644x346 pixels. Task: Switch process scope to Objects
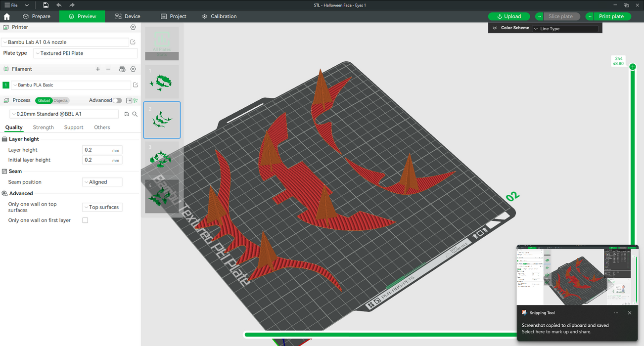pyautogui.click(x=61, y=100)
